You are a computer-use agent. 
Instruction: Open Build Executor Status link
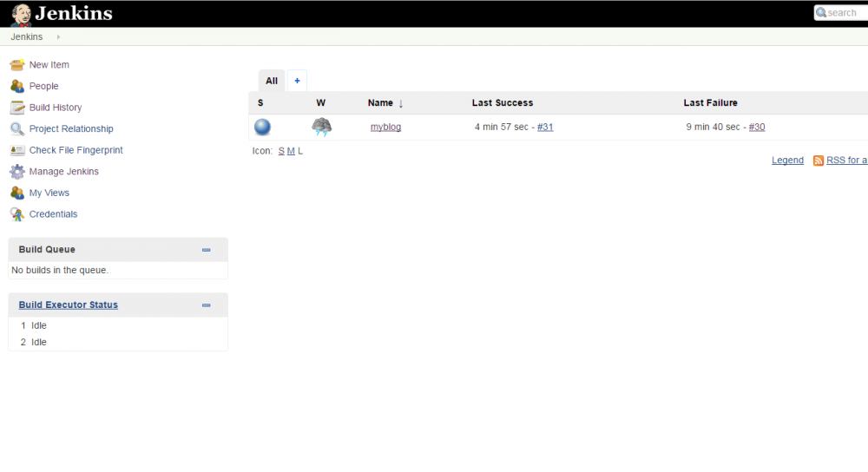[x=68, y=305]
